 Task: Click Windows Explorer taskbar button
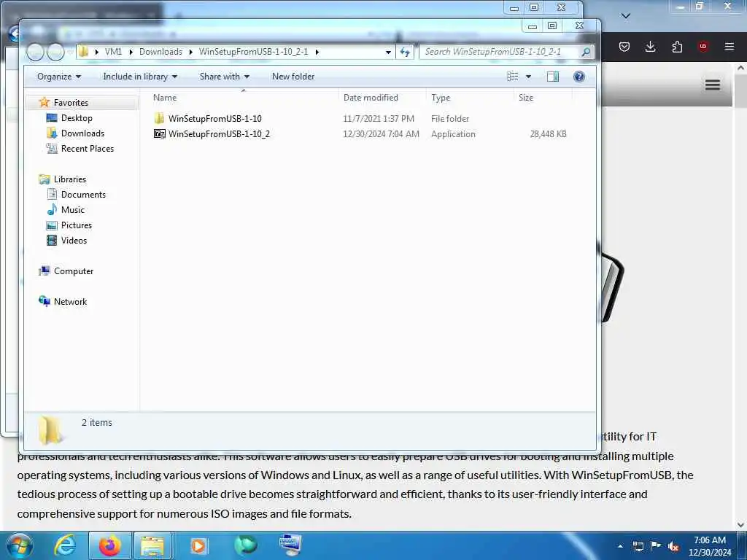point(152,545)
